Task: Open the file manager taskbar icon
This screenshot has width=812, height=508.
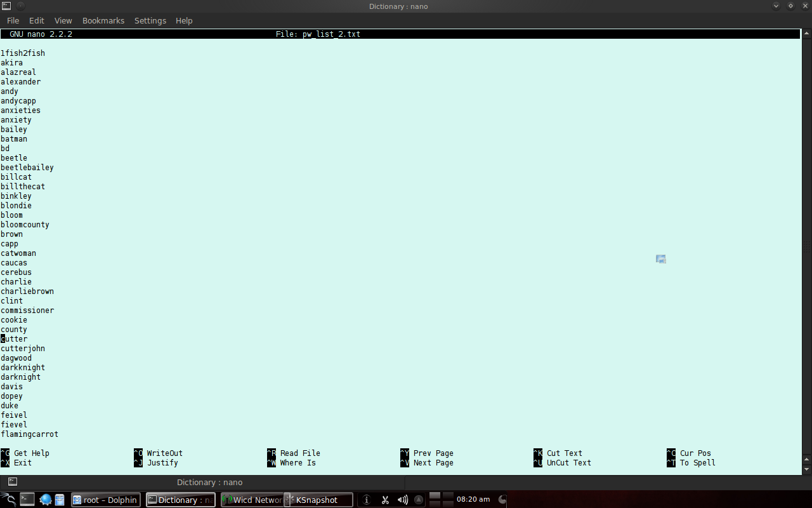Action: (x=59, y=500)
